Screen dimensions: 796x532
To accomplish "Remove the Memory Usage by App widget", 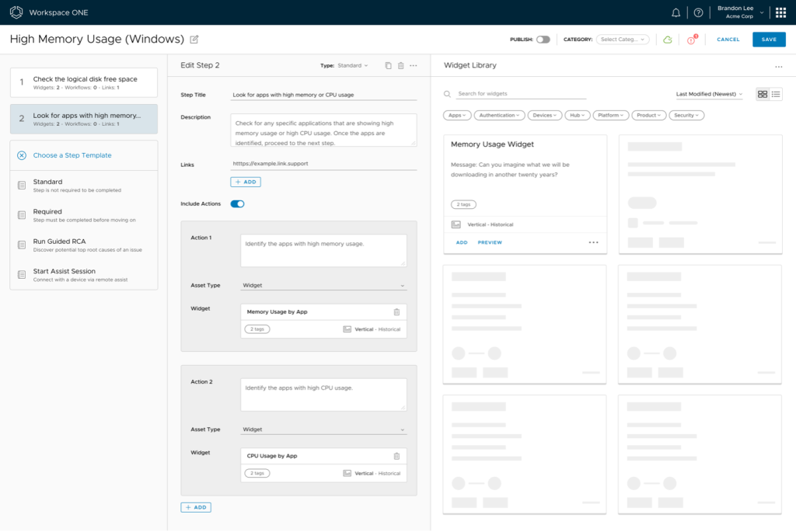I will coord(397,312).
